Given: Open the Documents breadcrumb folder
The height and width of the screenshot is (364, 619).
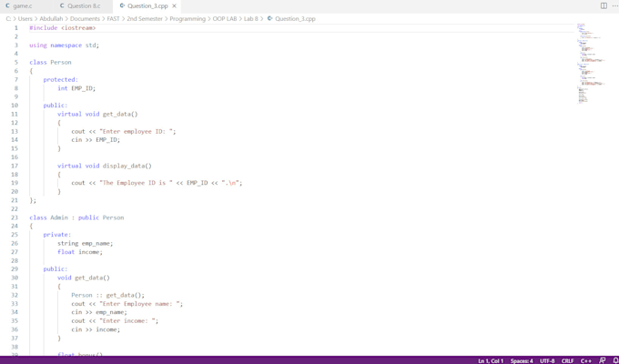Looking at the screenshot, I should (x=85, y=18).
